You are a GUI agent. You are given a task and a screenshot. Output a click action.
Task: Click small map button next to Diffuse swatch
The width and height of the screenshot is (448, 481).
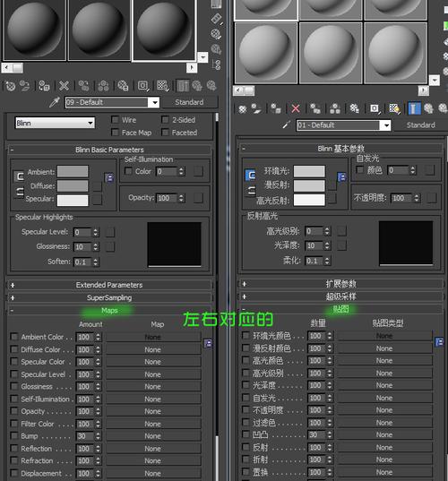(x=98, y=186)
